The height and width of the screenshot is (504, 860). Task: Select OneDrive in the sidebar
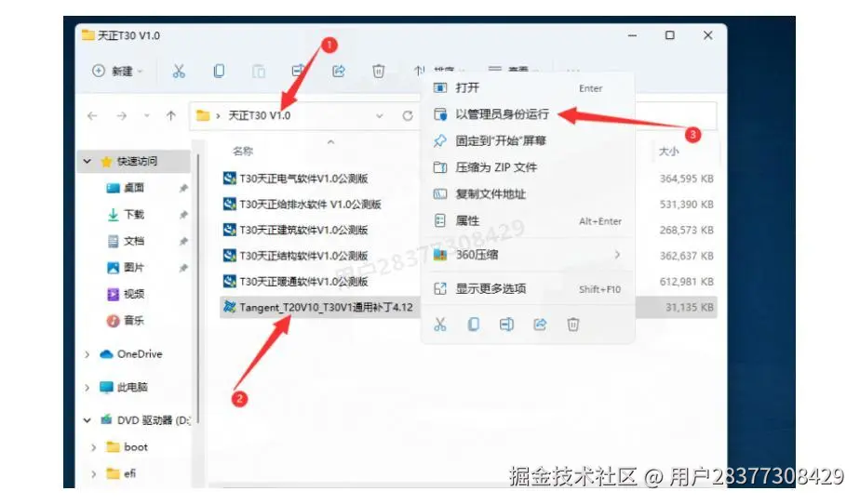point(131,354)
